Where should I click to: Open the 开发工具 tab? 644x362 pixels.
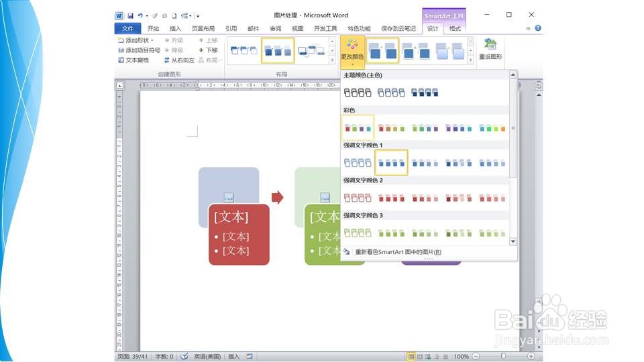325,28
